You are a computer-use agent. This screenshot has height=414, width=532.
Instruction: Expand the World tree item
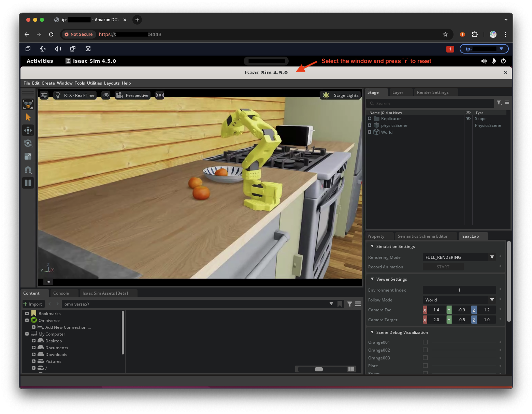(x=370, y=132)
